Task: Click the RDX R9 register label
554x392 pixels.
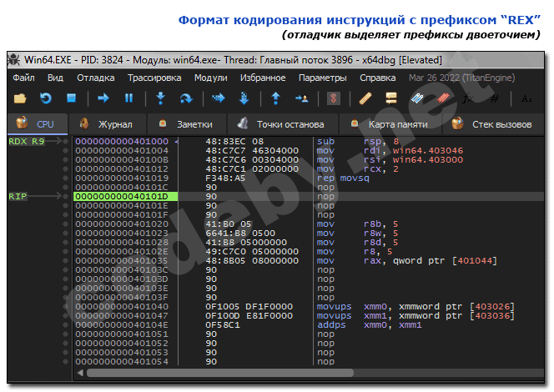Action: (x=27, y=141)
